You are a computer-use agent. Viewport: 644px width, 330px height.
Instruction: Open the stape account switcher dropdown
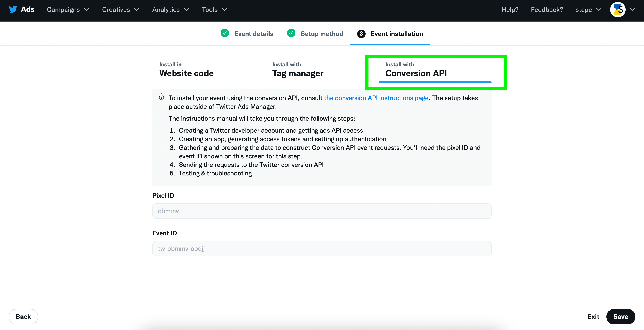coord(589,9)
